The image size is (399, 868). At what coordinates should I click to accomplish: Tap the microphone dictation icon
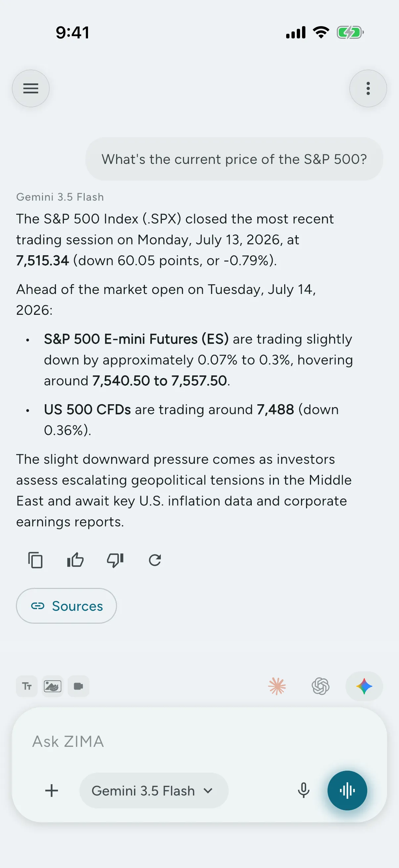[303, 791]
